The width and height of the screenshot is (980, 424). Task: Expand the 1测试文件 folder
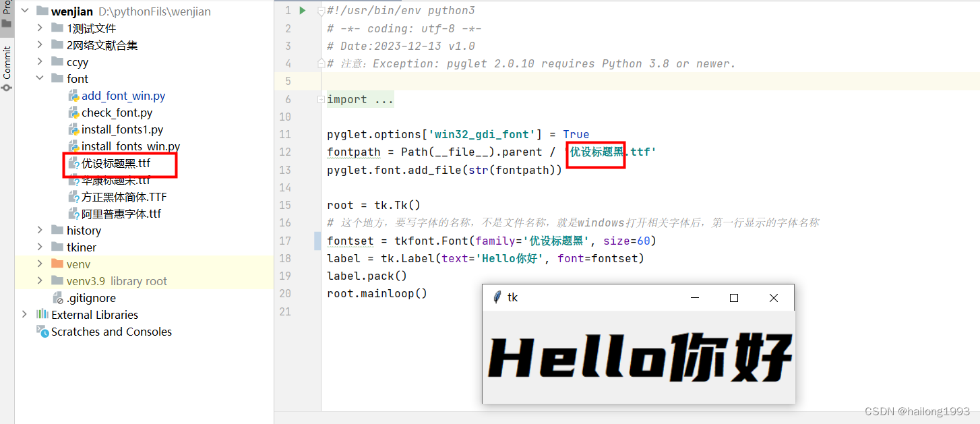coord(39,28)
